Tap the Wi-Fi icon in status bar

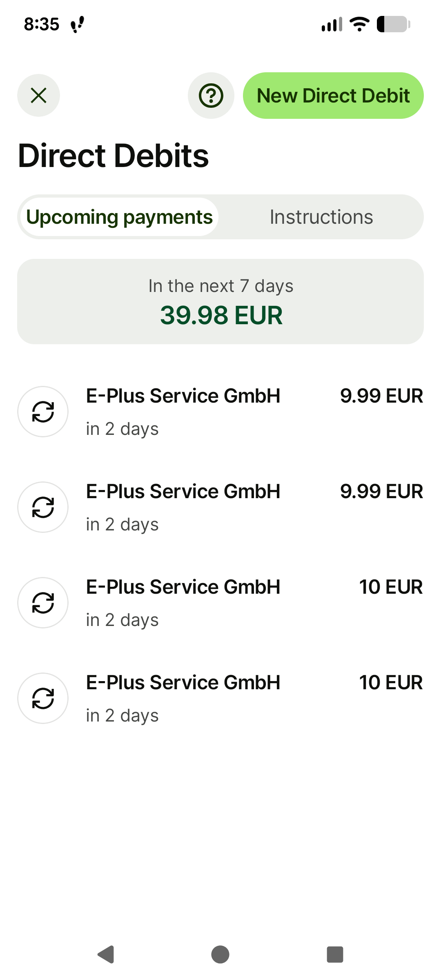coord(360,24)
